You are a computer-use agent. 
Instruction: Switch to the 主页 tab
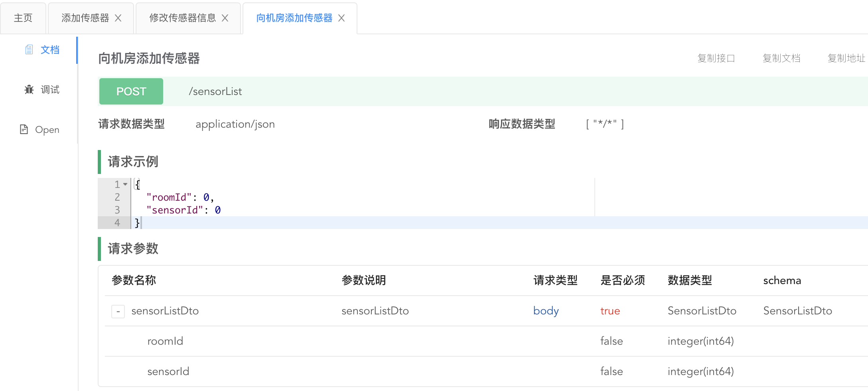[x=23, y=18]
